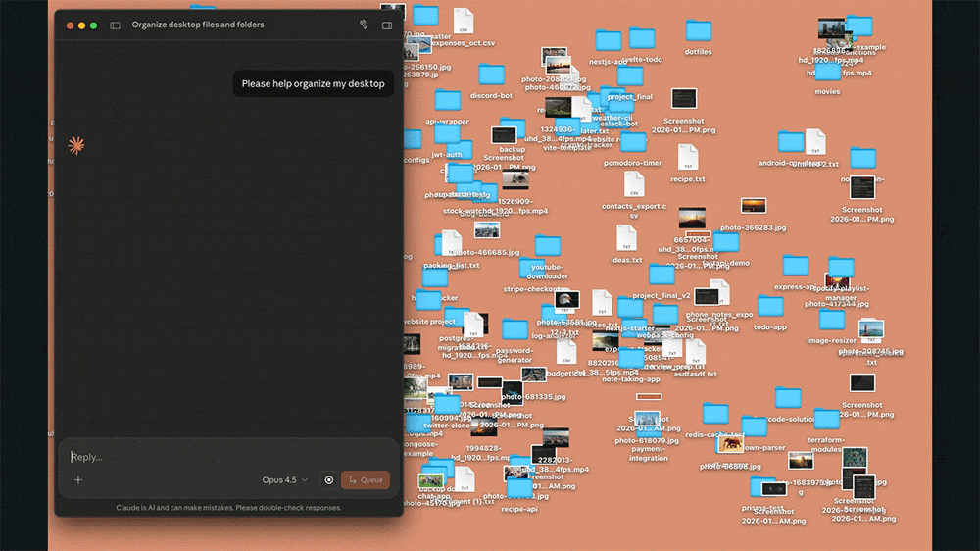Click the plus attachment icon
980x551 pixels.
click(78, 480)
